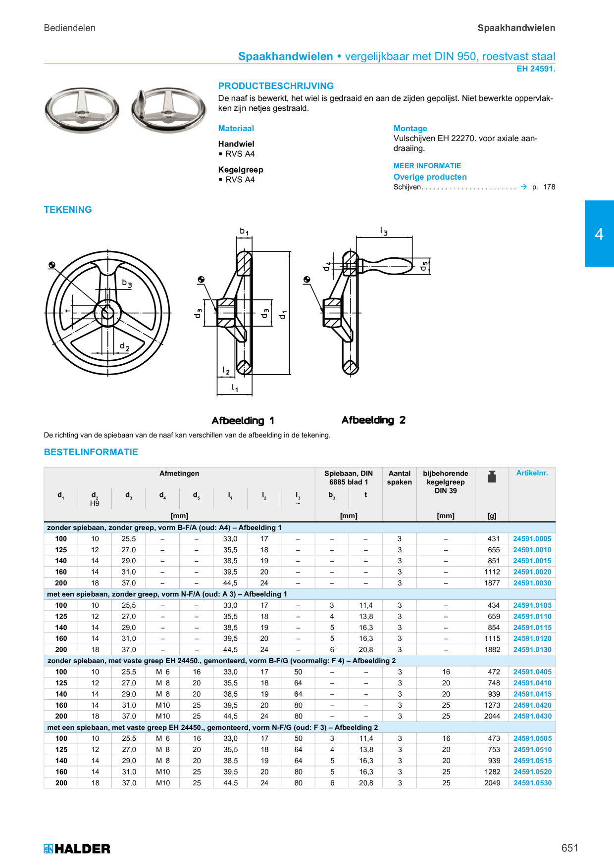Click the 'EH 24591.' product code
Image resolution: width=614 pixels, height=868 pixels.
(536, 69)
